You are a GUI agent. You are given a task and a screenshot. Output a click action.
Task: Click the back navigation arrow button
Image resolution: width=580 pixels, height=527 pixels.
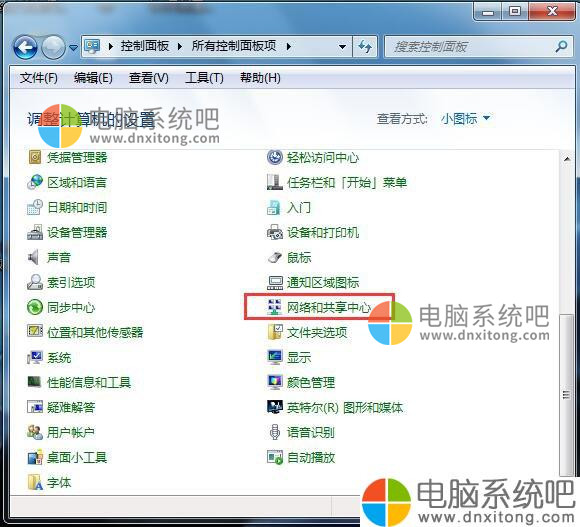tap(25, 47)
